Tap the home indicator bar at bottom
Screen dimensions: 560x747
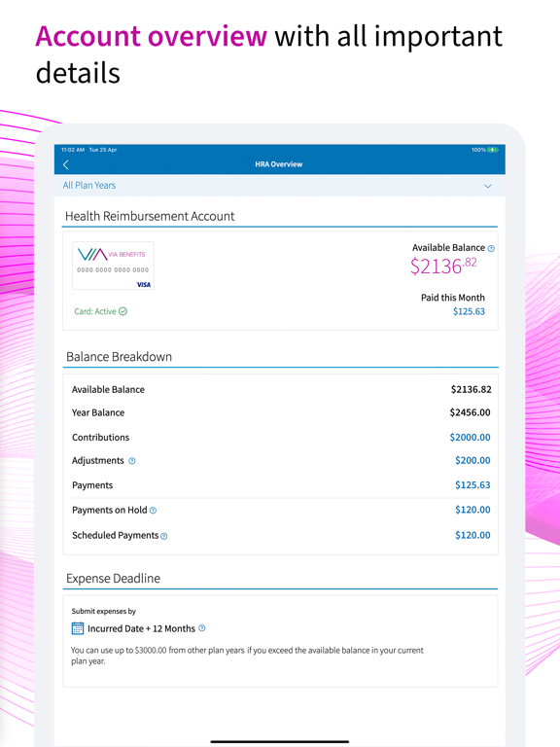pos(280,742)
